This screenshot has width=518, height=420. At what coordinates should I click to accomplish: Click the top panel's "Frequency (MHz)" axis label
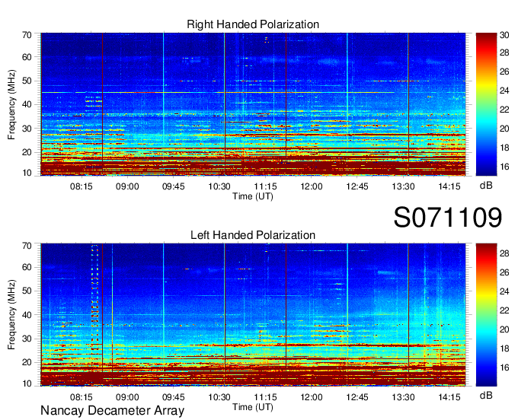point(11,104)
